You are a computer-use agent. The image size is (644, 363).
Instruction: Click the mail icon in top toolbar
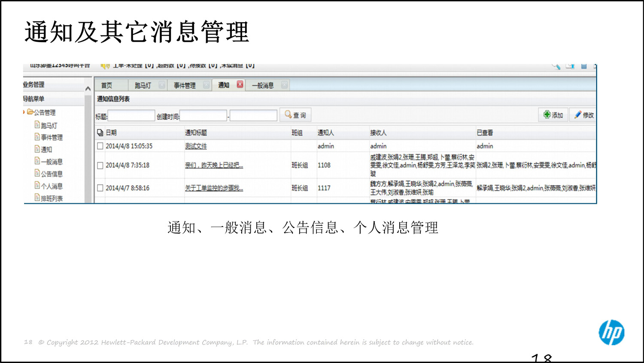point(569,66)
